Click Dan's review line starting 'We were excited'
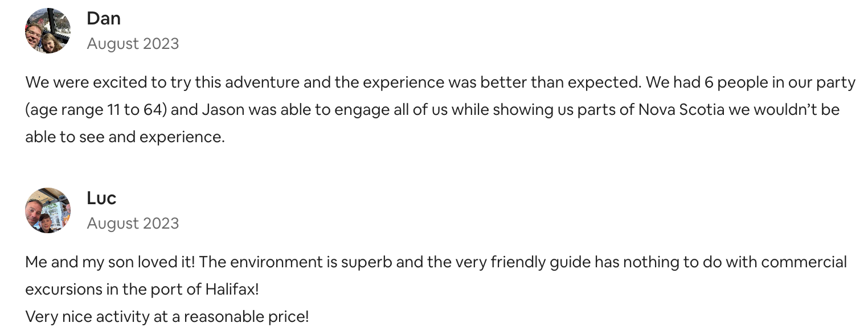The image size is (868, 331). pos(440,82)
